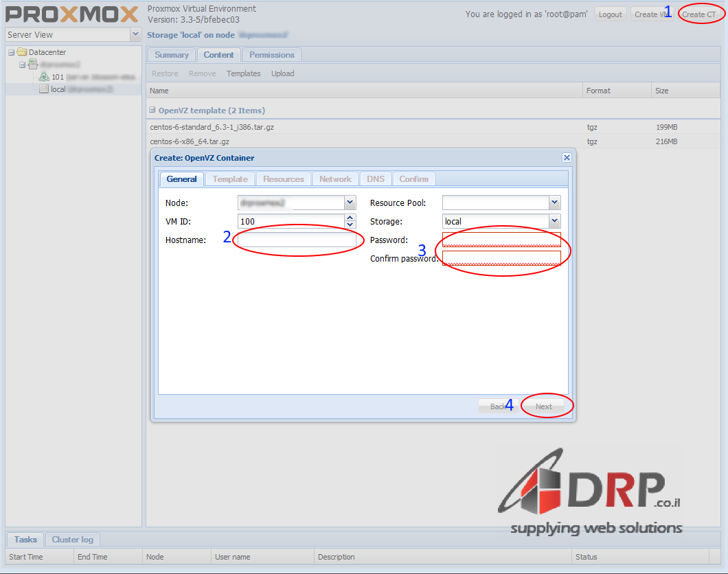Open the Permissions tab
The image size is (728, 574).
tap(272, 55)
